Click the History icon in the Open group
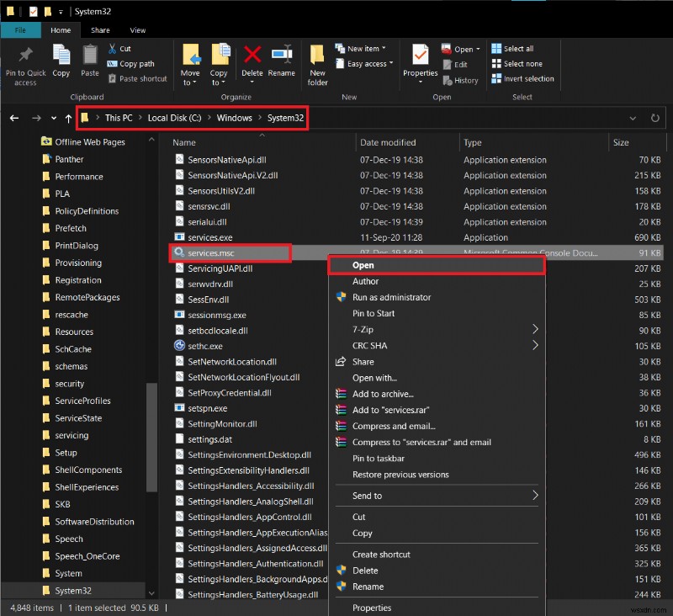 (x=461, y=80)
